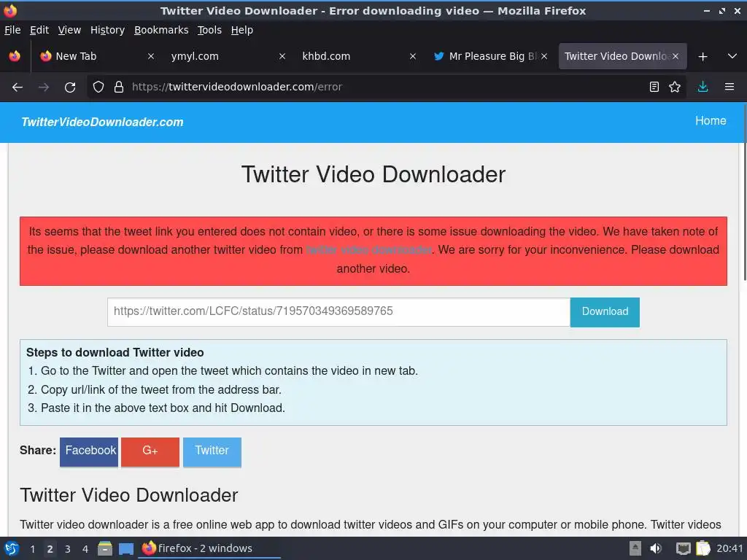Open the Edit menu
Viewport: 747px width, 560px height.
coord(39,30)
